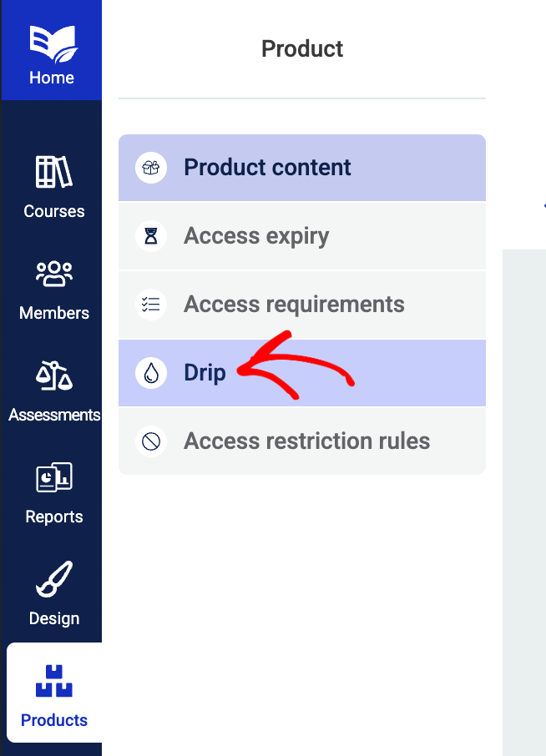Select the Products boxes icon
Image resolution: width=546 pixels, height=756 pixels.
tap(54, 681)
